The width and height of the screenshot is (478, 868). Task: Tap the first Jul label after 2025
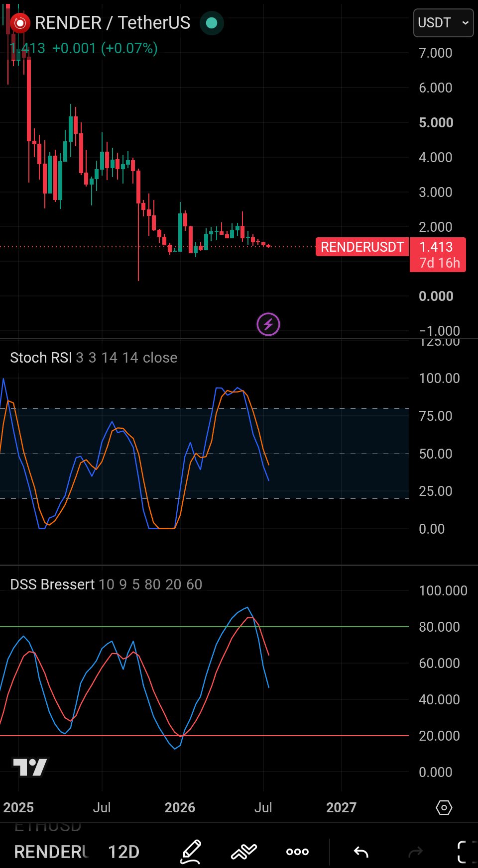coord(102,807)
